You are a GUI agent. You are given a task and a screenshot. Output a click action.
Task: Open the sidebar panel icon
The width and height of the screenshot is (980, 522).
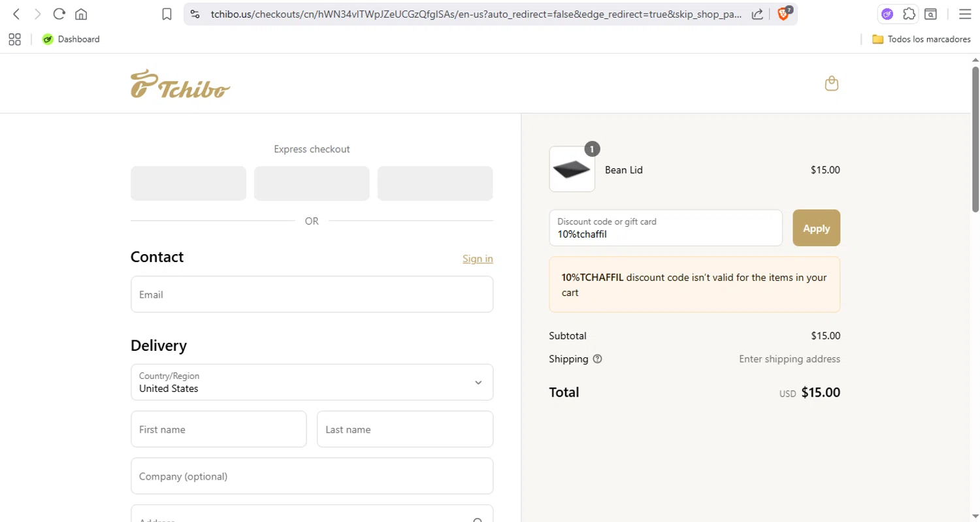930,14
